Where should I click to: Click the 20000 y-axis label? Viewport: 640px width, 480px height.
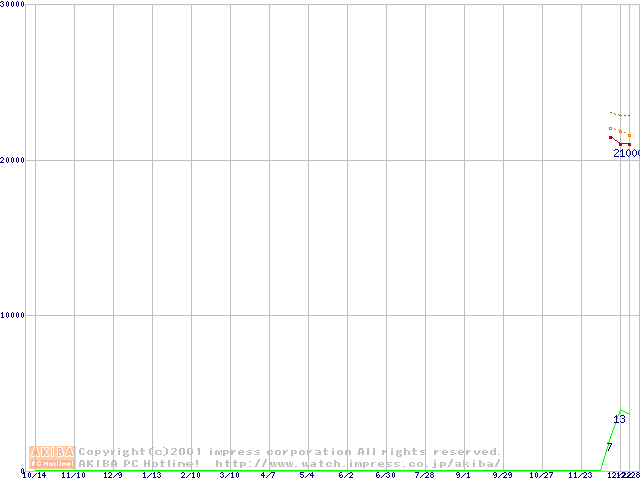pyautogui.click(x=14, y=160)
